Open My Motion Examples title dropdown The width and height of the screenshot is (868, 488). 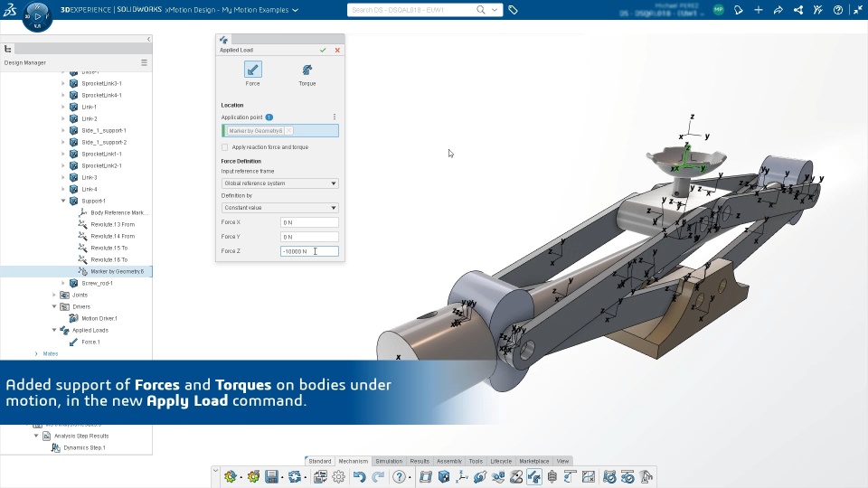295,10
